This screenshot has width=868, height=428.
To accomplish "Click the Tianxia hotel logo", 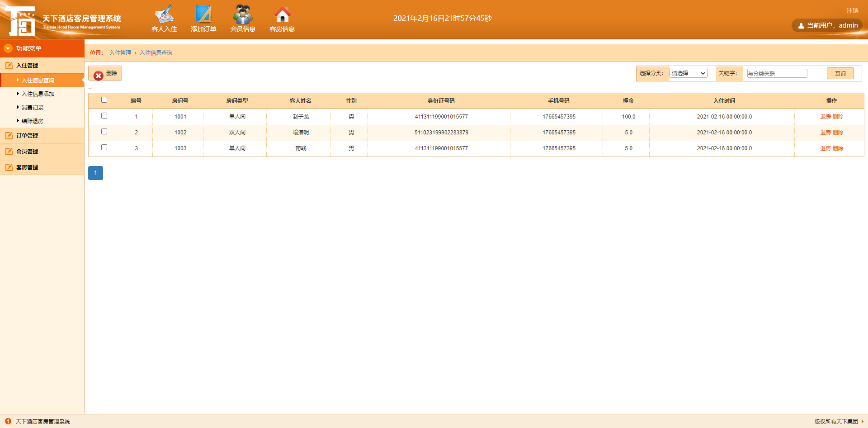I will coord(20,19).
